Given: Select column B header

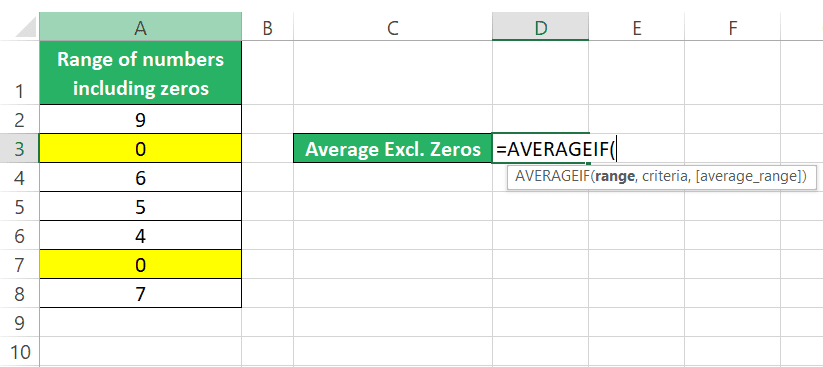Looking at the screenshot, I should point(267,27).
